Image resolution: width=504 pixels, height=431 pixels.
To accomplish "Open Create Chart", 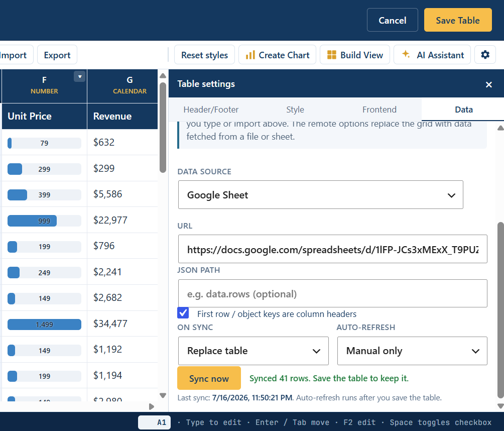I will [278, 55].
